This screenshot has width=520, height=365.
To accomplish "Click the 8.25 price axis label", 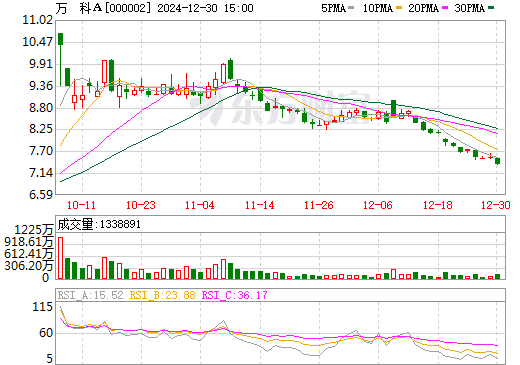I will pyautogui.click(x=41, y=129).
